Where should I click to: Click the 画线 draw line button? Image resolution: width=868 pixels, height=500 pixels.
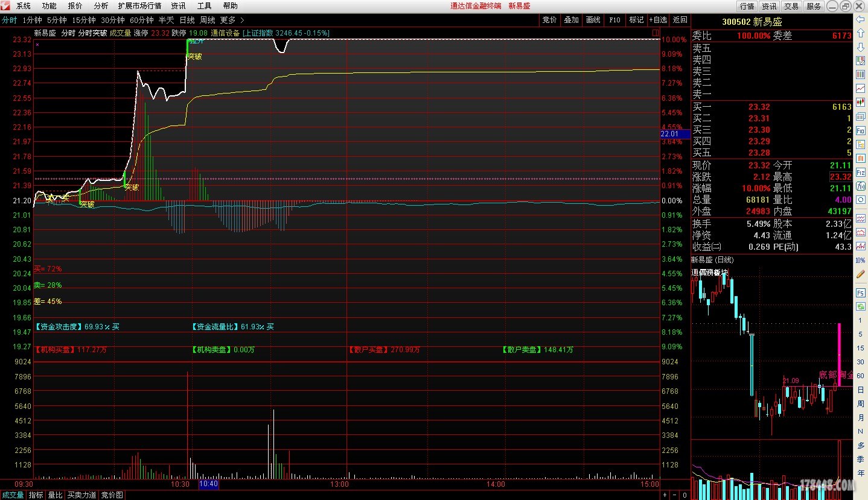pos(593,20)
